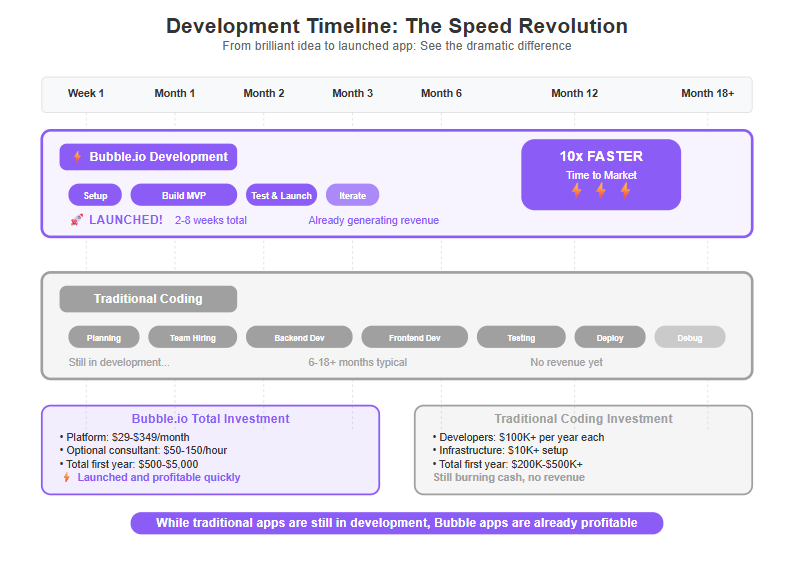Click the Month 1 timeline marker
Image resolution: width=796 pixels, height=583 pixels.
[175, 93]
